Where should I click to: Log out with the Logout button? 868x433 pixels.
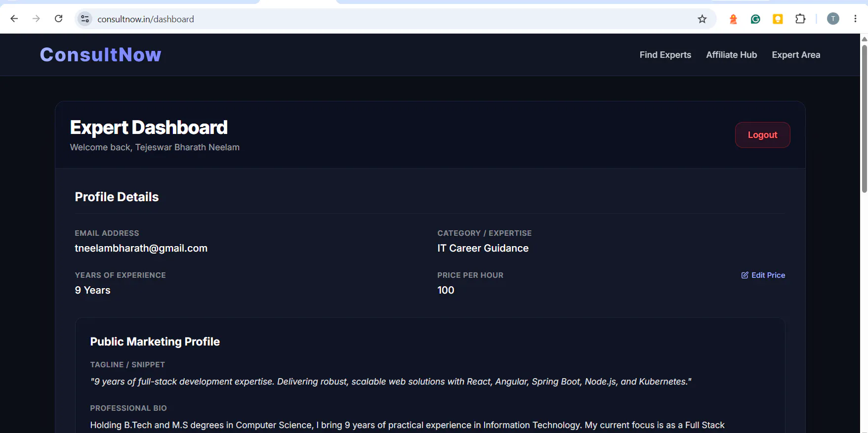pyautogui.click(x=762, y=135)
